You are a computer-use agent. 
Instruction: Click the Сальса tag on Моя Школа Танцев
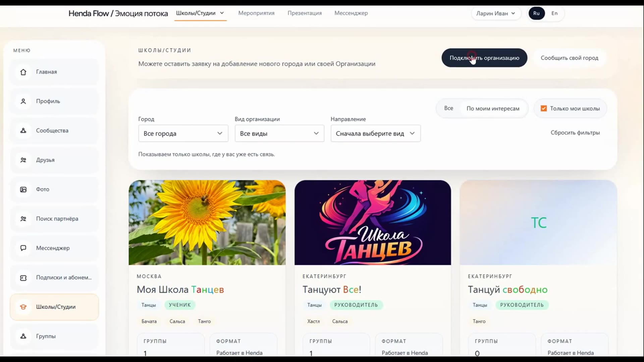pyautogui.click(x=177, y=321)
